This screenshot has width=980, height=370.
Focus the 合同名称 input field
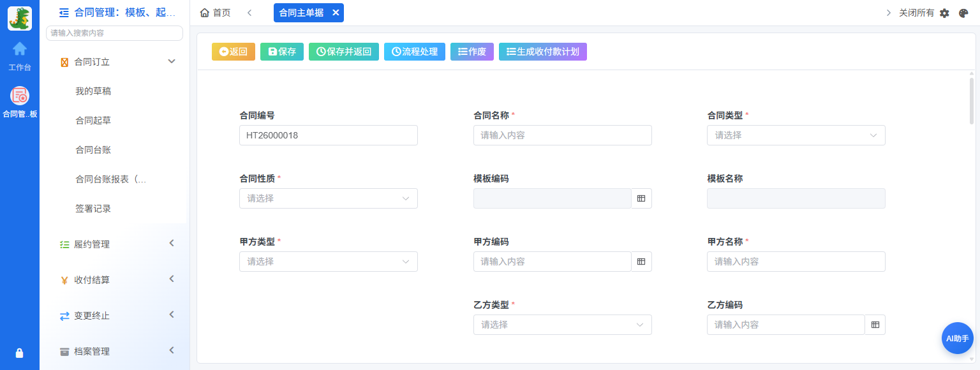point(563,135)
